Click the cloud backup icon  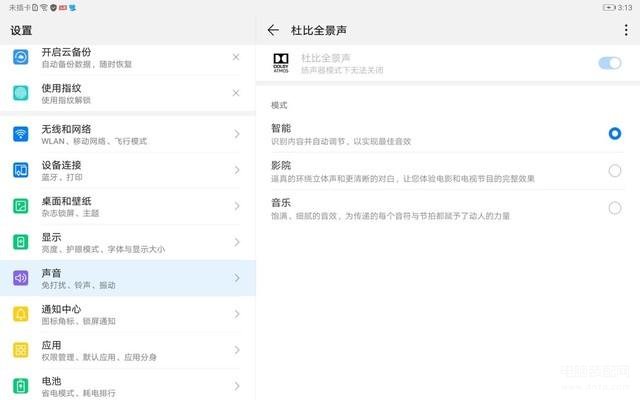(x=21, y=57)
